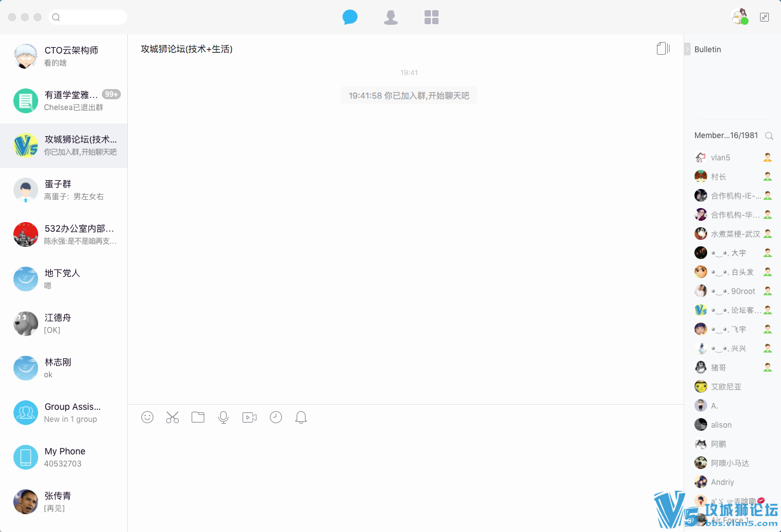
Task: Click admin badge icon beside 猪哥
Action: [x=768, y=367]
